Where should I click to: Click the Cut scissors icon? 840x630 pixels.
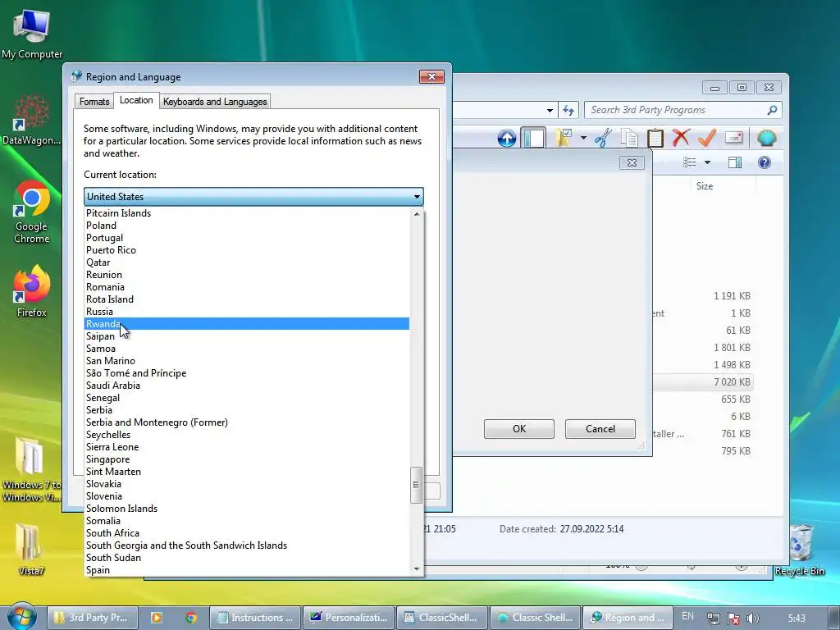tap(603, 138)
